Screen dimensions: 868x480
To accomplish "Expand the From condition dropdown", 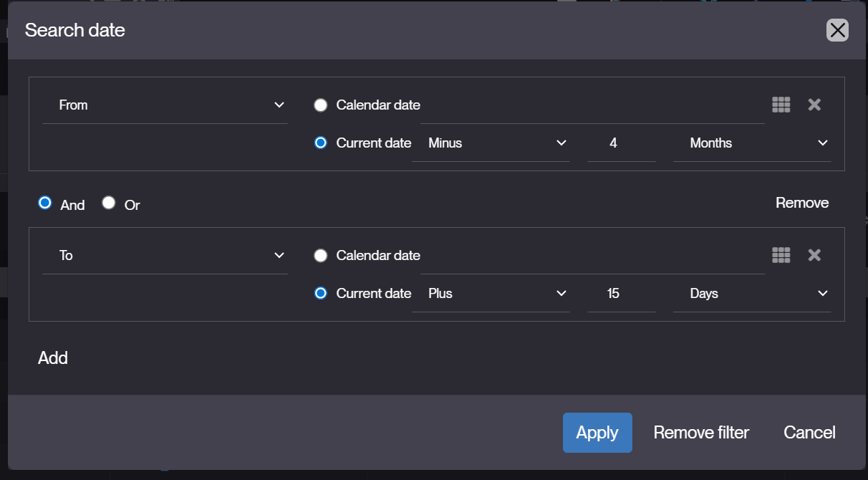I will (x=165, y=105).
